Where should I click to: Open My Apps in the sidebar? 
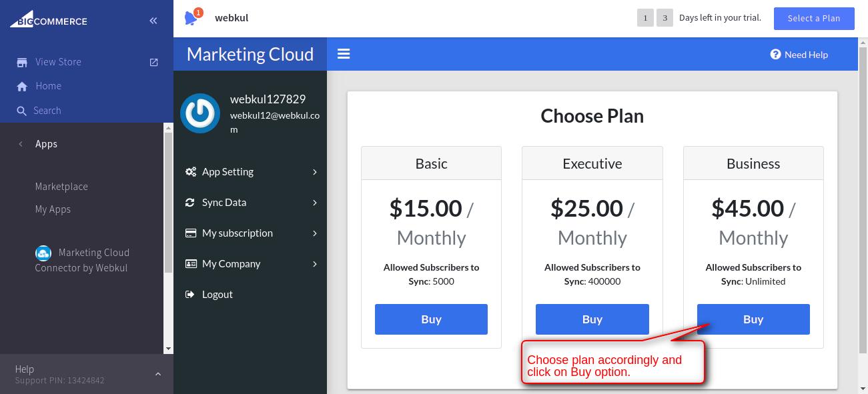coord(53,209)
